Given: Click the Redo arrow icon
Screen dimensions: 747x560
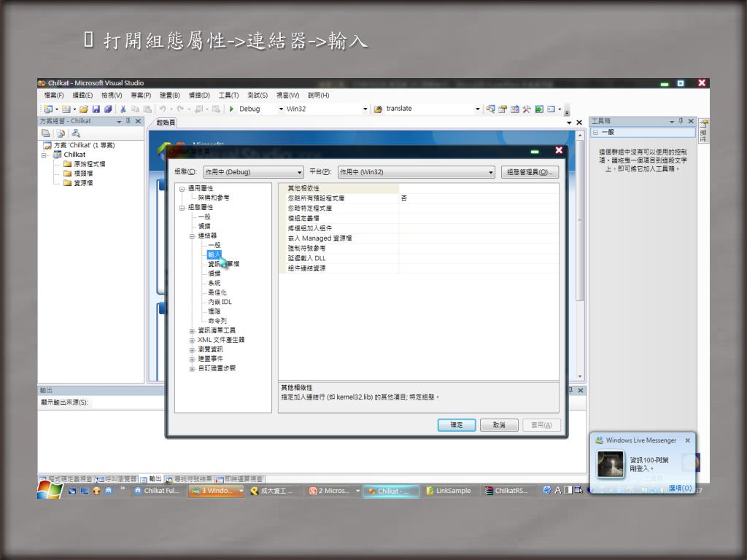Looking at the screenshot, I should 180,109.
